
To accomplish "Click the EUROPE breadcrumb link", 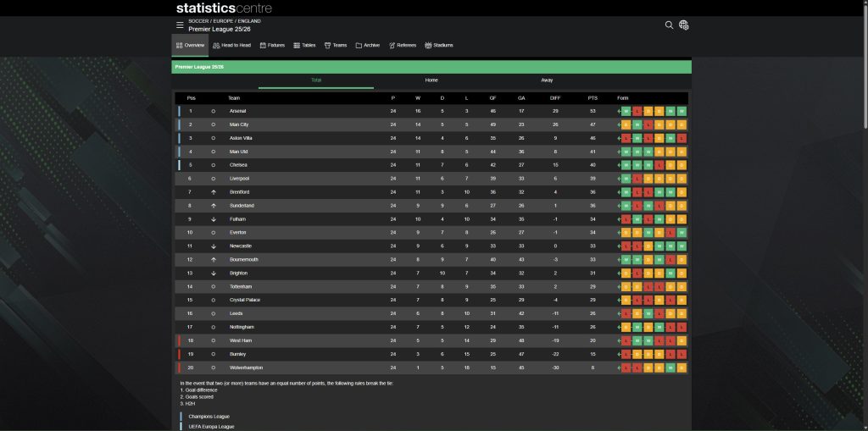I will tap(223, 21).
